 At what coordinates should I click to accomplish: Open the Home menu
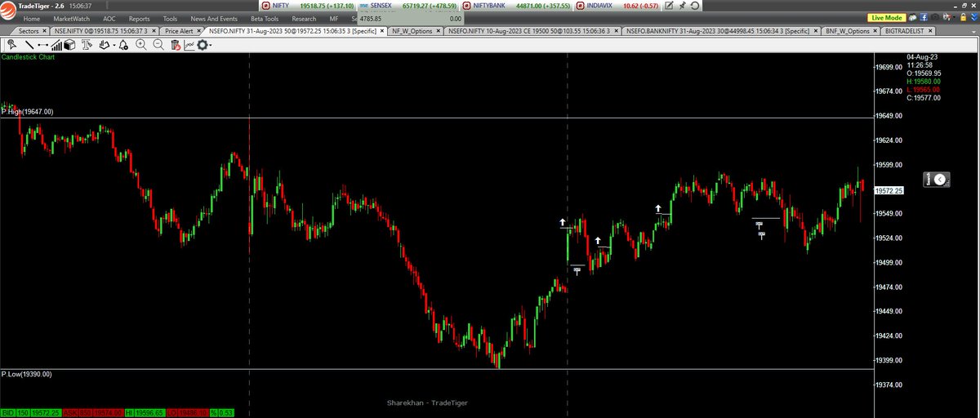pos(32,18)
